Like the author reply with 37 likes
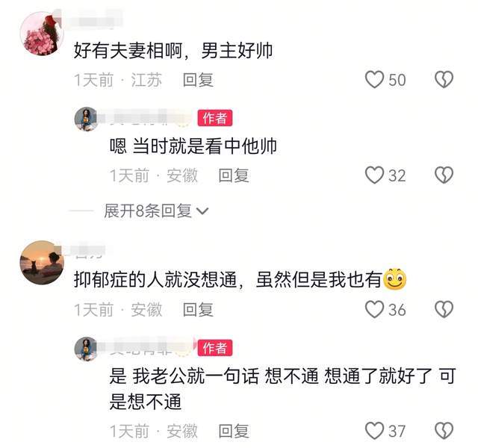Viewport: 478px width, 448px height. tap(374, 431)
